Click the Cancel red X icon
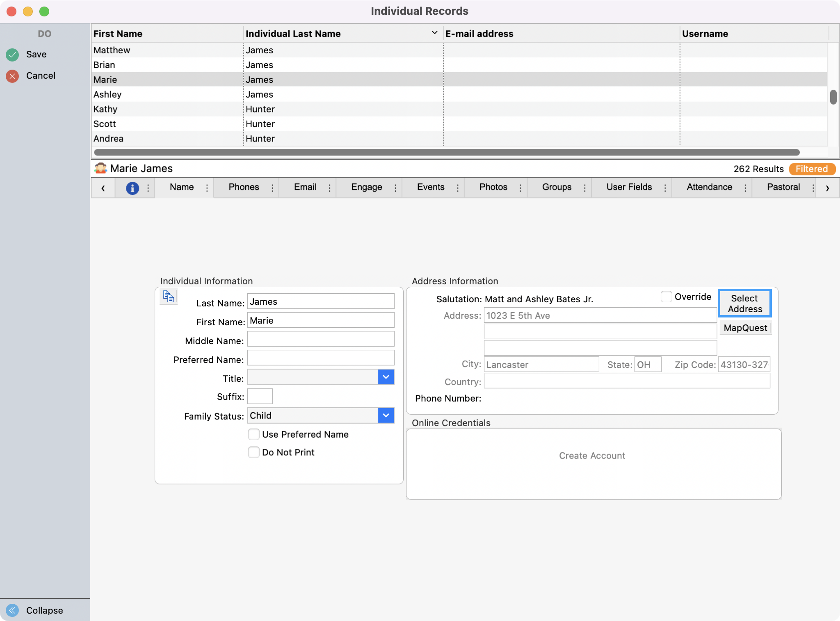Image resolution: width=840 pixels, height=621 pixels. 12,76
